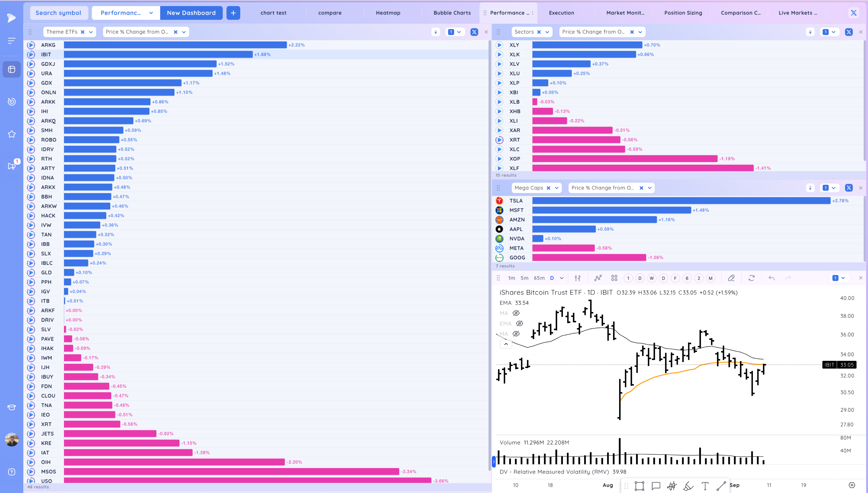Click the New Dashboard button
The height and width of the screenshot is (493, 868).
191,13
